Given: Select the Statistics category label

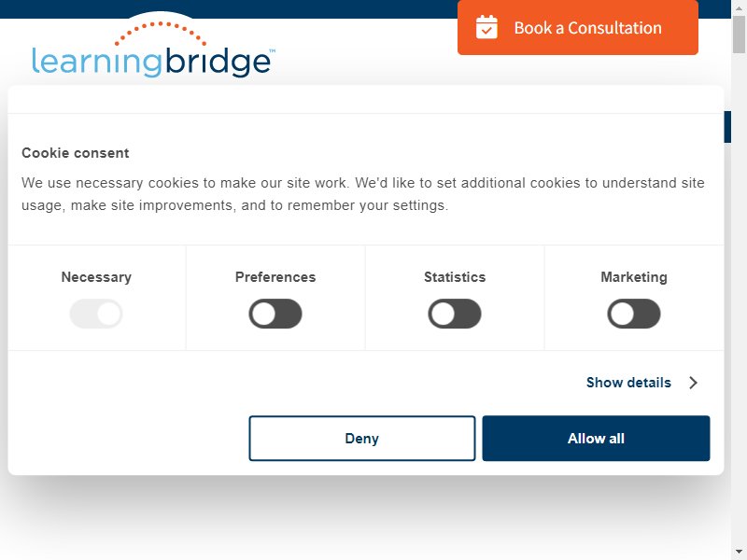Looking at the screenshot, I should pos(455,277).
